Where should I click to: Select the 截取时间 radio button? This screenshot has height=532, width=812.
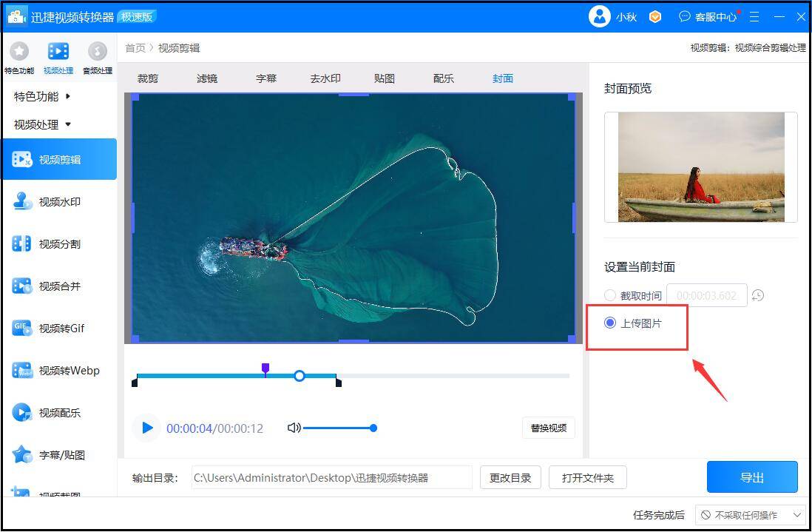[609, 294]
